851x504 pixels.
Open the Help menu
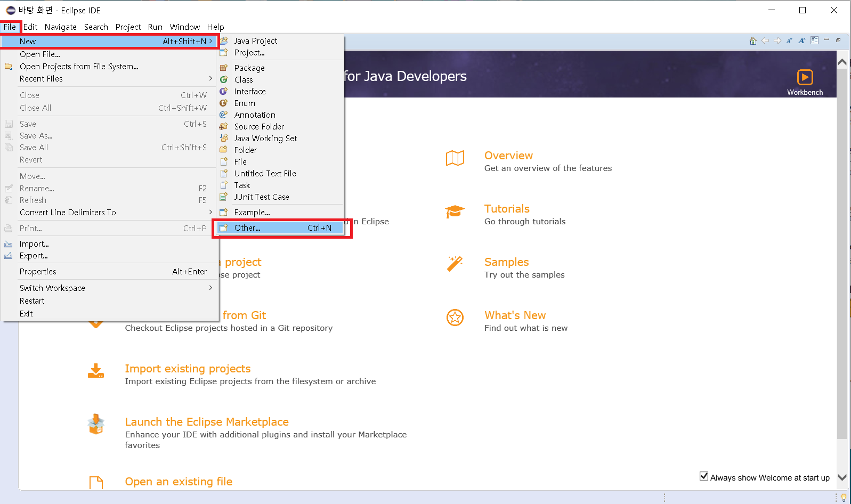coord(216,27)
